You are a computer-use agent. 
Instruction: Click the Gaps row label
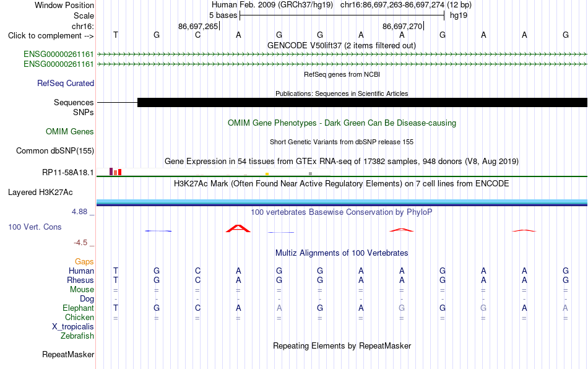tap(84, 261)
